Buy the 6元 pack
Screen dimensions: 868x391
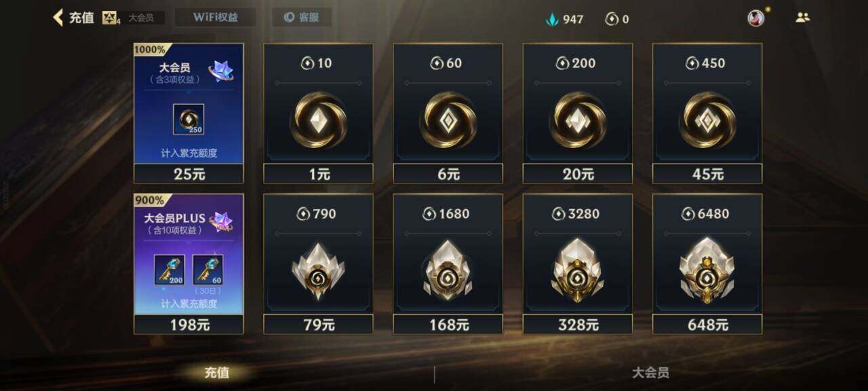[448, 113]
